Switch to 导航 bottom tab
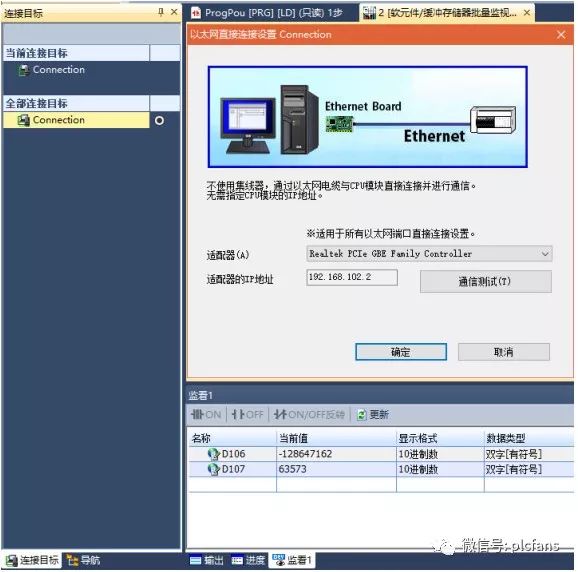578x572 pixels. (x=84, y=560)
